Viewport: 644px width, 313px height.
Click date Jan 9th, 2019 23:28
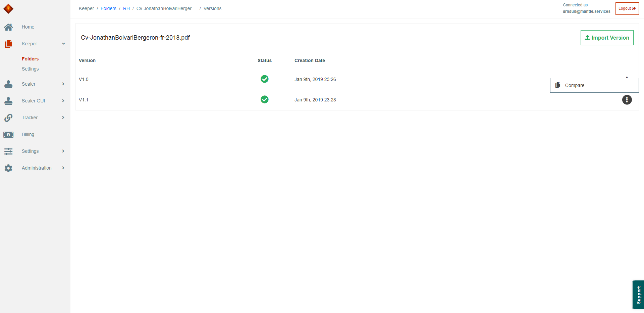[x=315, y=100]
